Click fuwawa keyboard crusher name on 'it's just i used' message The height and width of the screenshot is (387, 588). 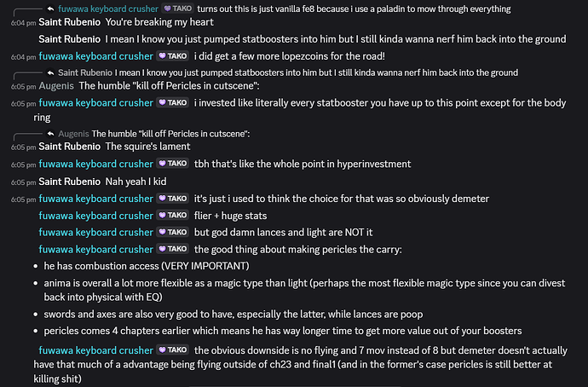pos(96,198)
